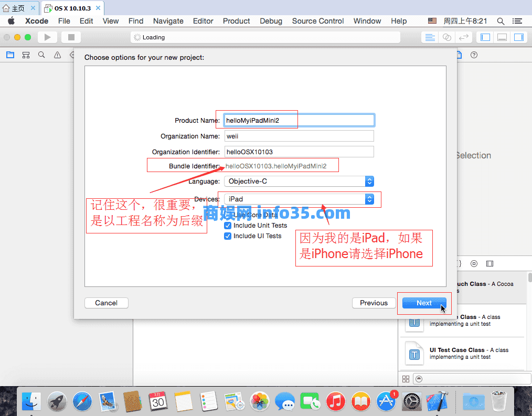Show the Assistant editor
532x416 pixels.
tap(447, 37)
